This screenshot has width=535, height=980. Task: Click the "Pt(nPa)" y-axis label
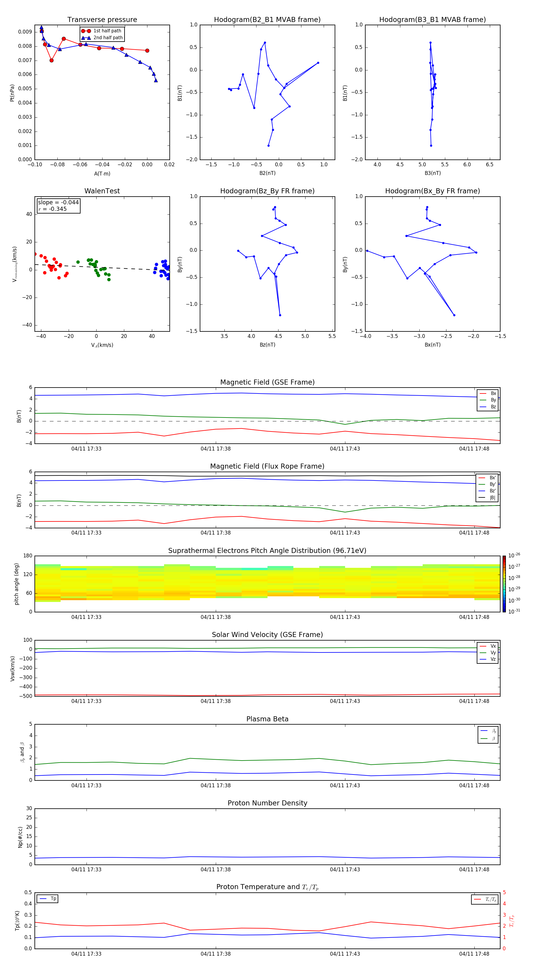tap(12, 92)
